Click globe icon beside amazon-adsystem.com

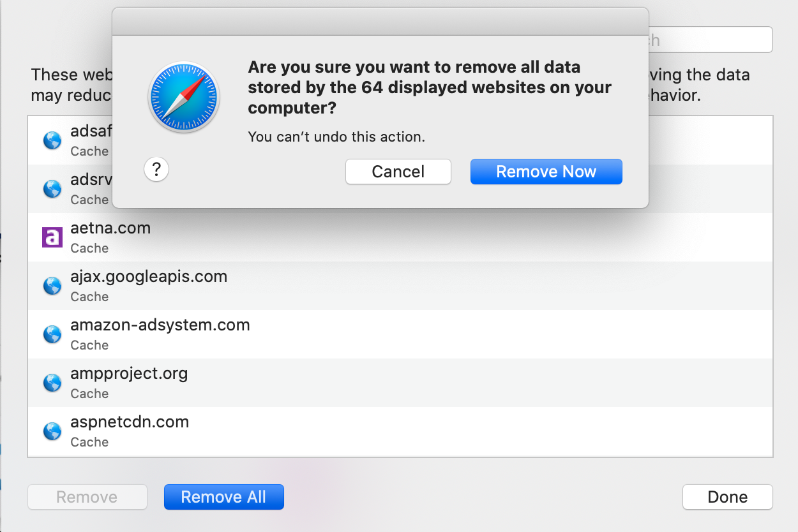[x=52, y=334]
